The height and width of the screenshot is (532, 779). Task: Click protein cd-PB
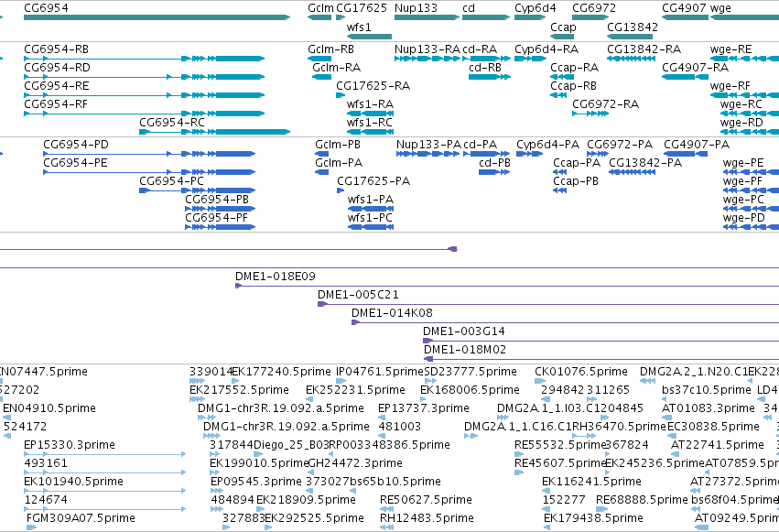[x=494, y=172]
